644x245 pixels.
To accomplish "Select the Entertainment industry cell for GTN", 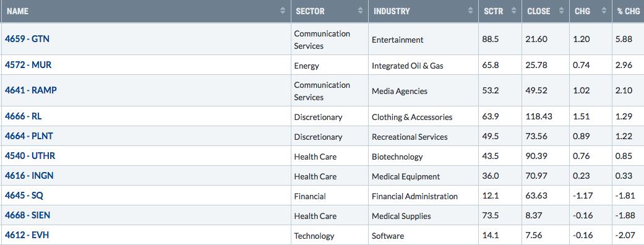I will point(397,40).
